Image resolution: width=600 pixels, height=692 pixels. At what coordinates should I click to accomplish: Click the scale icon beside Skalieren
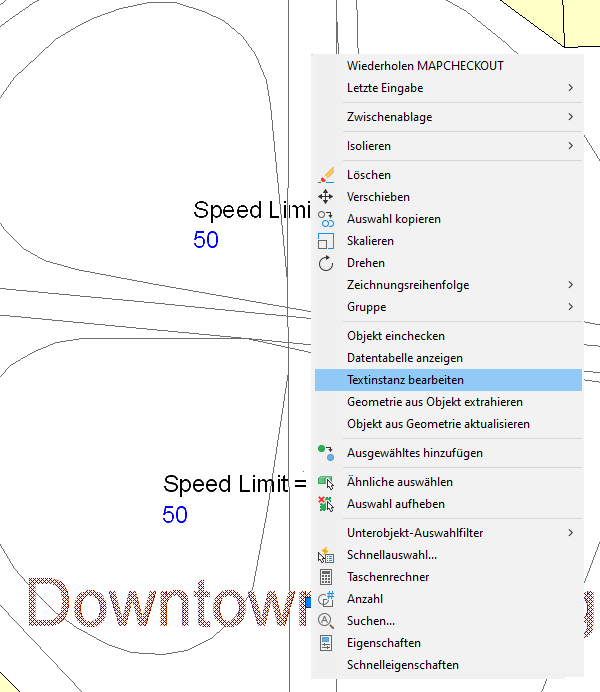[326, 241]
